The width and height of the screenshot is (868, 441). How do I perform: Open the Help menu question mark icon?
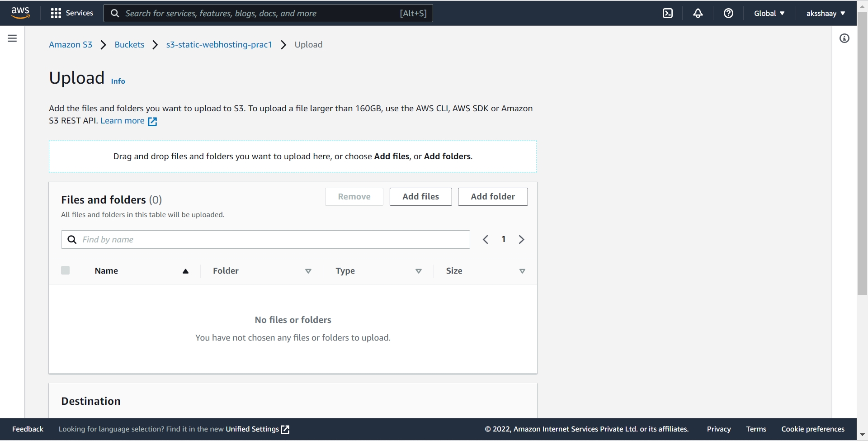[x=729, y=13]
